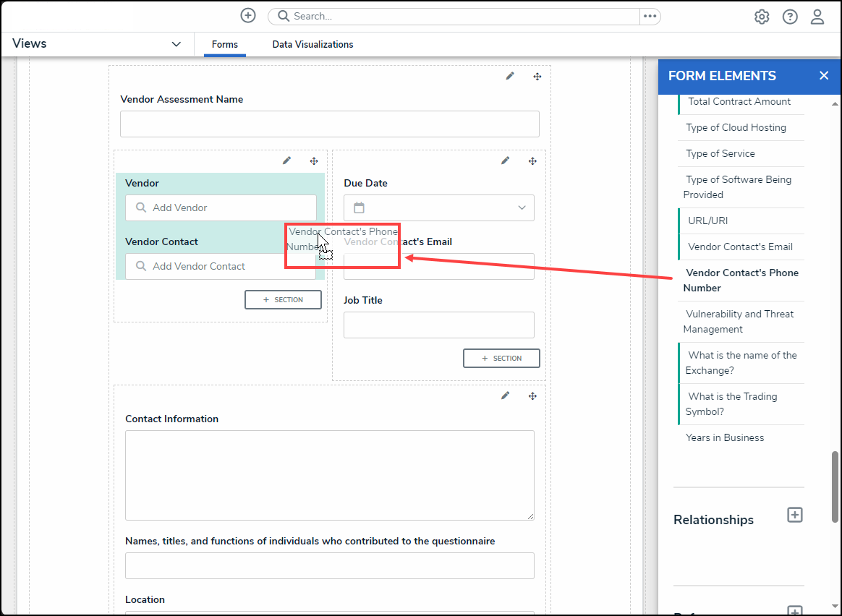Image resolution: width=842 pixels, height=616 pixels.
Task: Click the plus circle create icon
Action: pos(248,16)
